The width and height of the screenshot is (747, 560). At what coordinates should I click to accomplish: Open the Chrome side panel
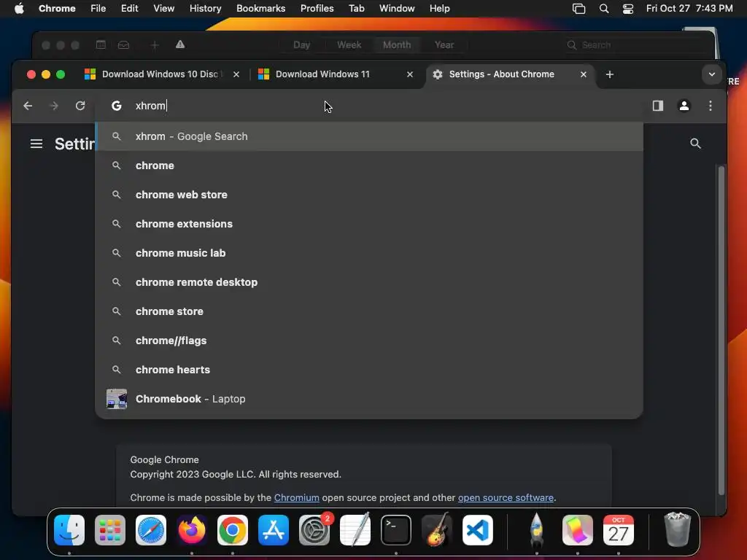[658, 106]
